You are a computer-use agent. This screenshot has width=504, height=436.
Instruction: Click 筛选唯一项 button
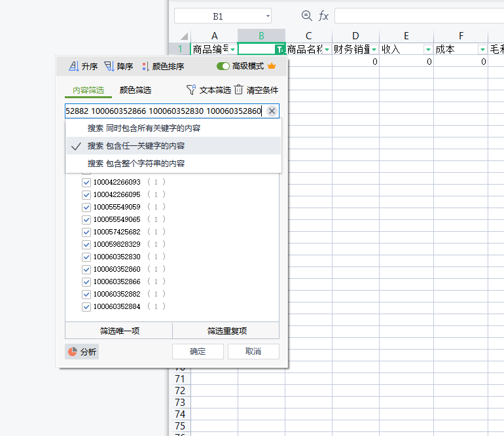119,331
